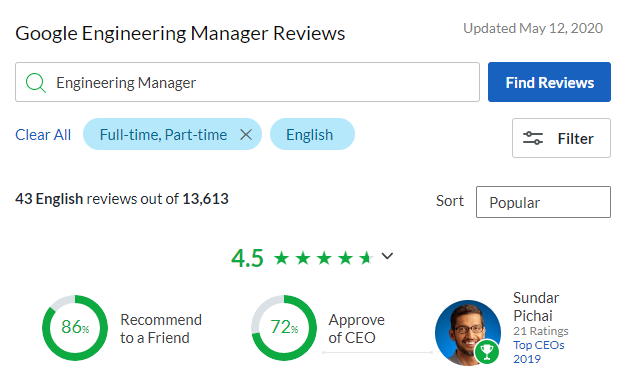Expand ratings breakdown chevron beside the stars

(x=387, y=256)
